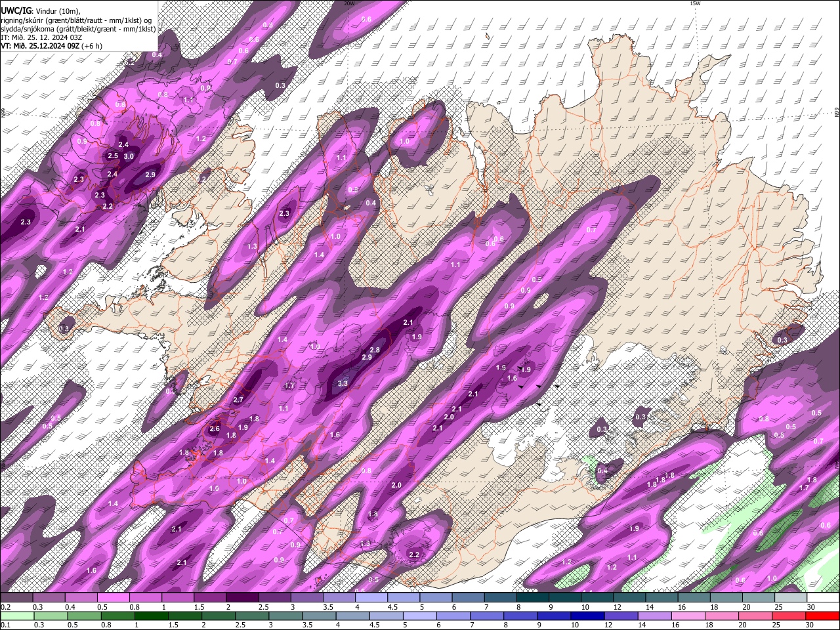Click the title line 'UWC/IG: Vindur (10m),'
840x630 pixels.
tap(41, 10)
